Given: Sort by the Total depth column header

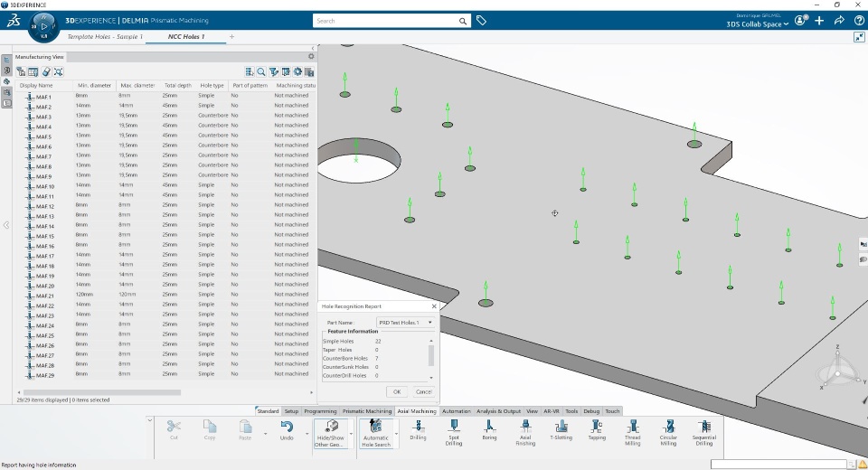Looking at the screenshot, I should (x=178, y=85).
